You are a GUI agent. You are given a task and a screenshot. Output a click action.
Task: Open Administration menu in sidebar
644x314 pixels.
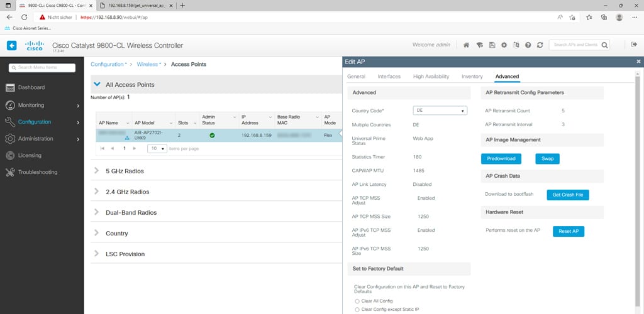coord(42,139)
